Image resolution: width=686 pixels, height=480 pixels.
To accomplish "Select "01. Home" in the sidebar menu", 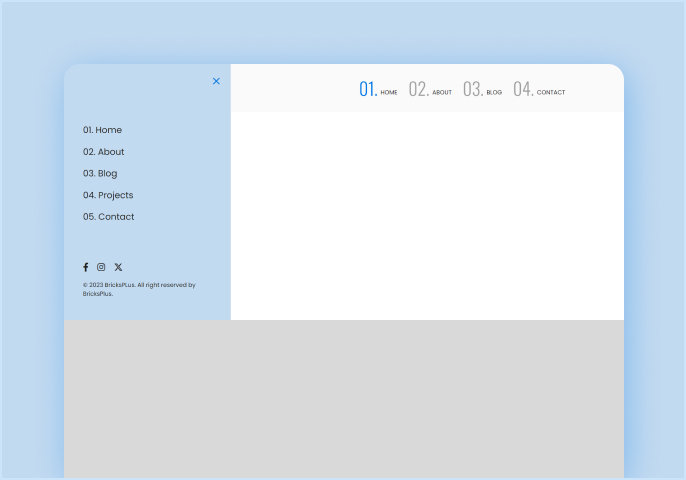I will pos(102,130).
